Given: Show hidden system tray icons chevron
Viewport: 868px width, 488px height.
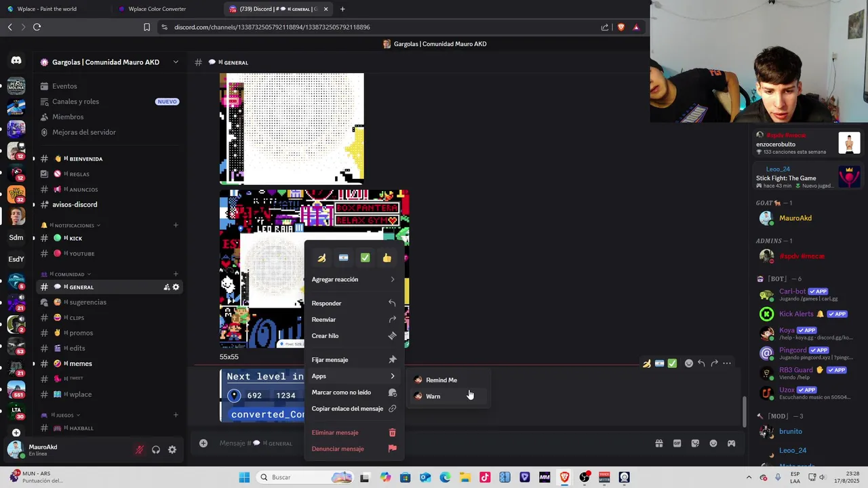Looking at the screenshot, I should [x=749, y=477].
